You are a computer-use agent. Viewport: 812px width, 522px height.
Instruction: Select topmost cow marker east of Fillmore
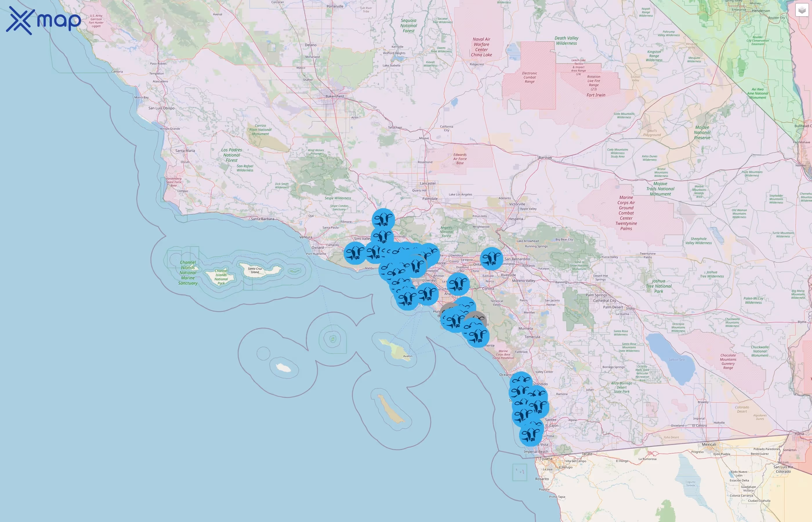(x=383, y=220)
